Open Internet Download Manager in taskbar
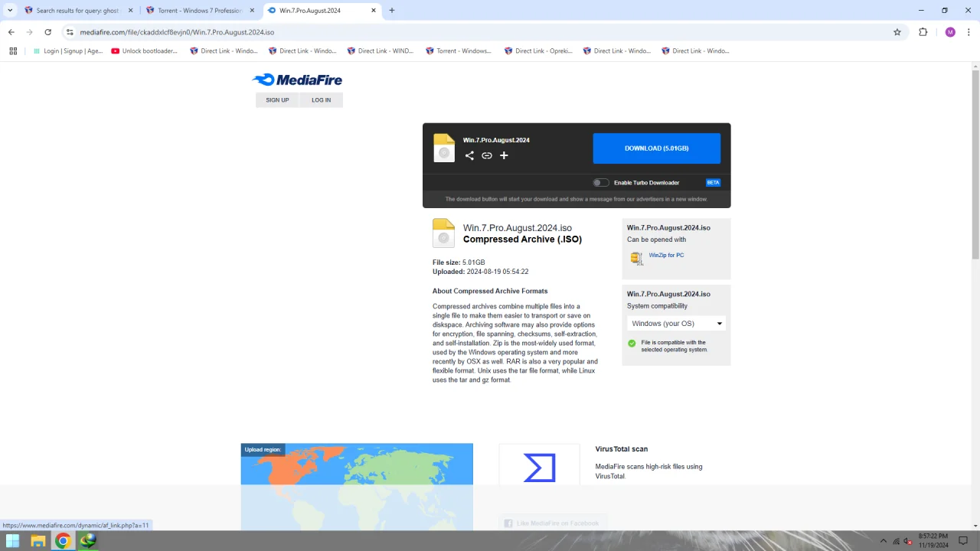Screen dimensions: 980x551 click(x=88, y=540)
